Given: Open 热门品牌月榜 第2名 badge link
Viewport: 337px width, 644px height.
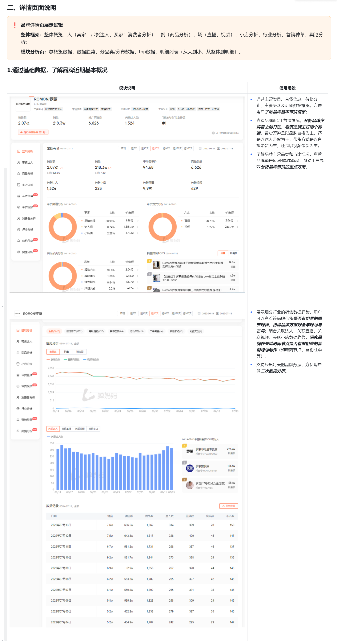Looking at the screenshot, I should click(33, 132).
